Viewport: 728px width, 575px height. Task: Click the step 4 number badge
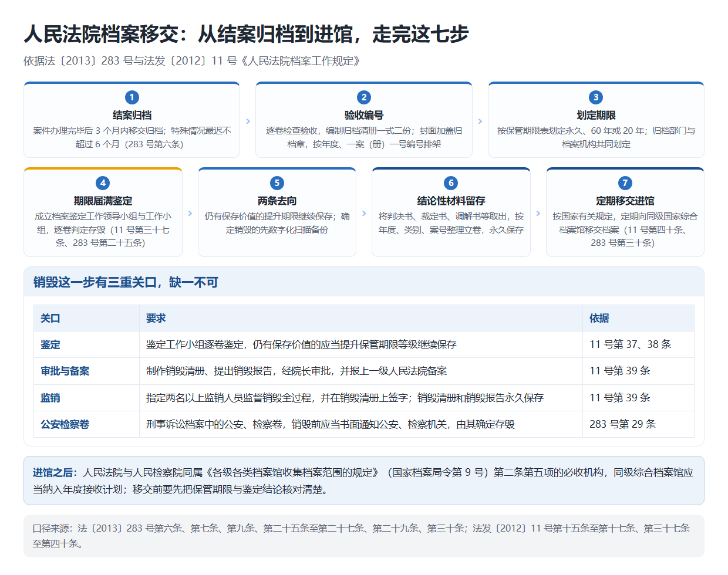(x=103, y=183)
